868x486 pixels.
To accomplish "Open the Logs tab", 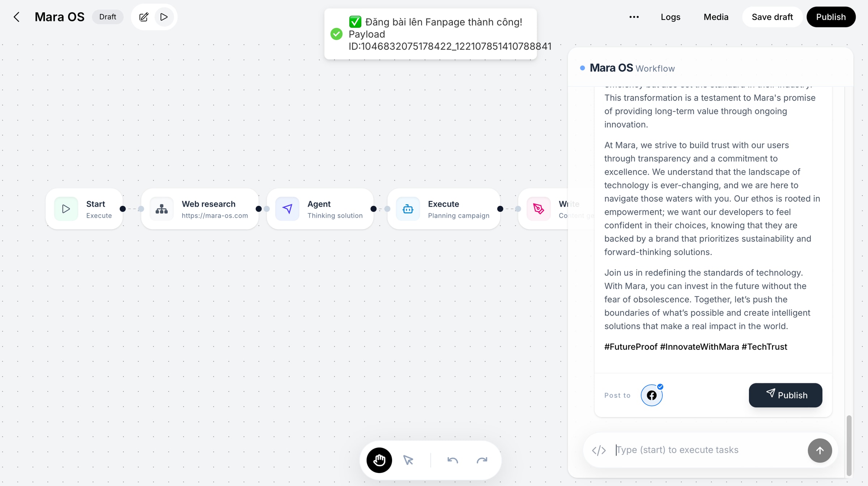I will 671,17.
